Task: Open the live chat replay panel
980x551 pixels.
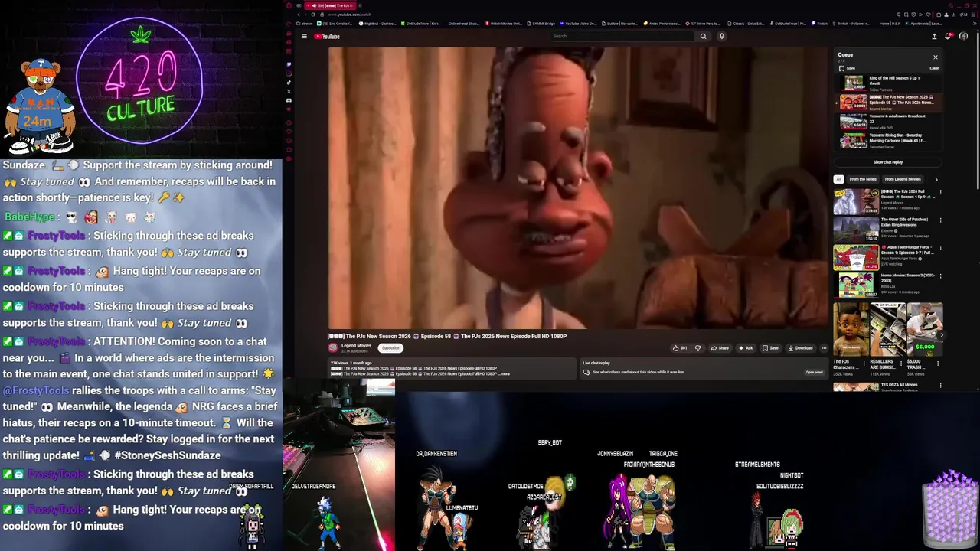Action: pyautogui.click(x=814, y=372)
